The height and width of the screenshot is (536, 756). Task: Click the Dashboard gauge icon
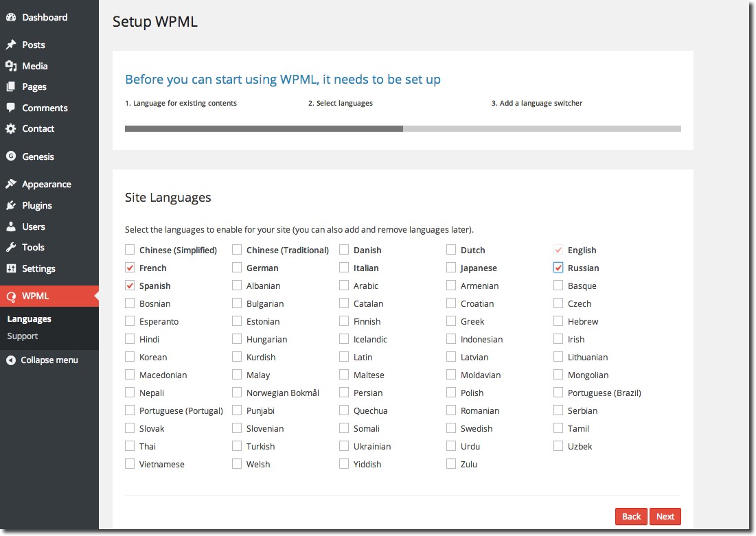click(11, 17)
